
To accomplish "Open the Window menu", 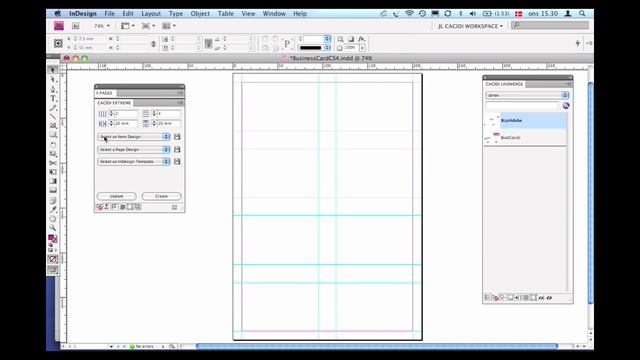I will click(274, 13).
